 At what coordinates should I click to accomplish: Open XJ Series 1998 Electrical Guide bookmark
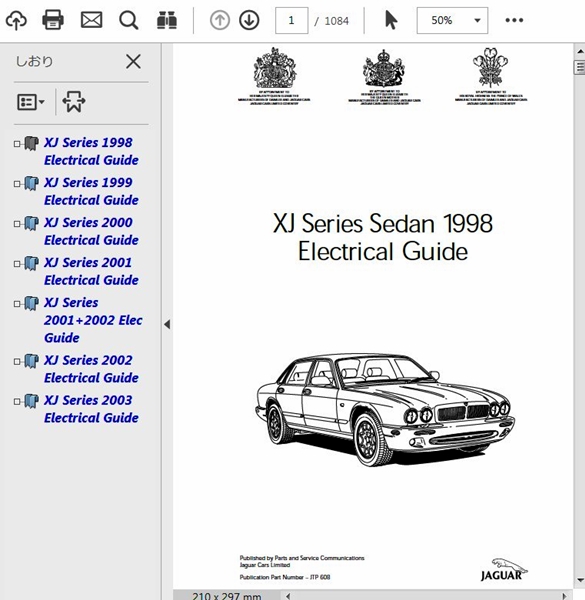91,151
